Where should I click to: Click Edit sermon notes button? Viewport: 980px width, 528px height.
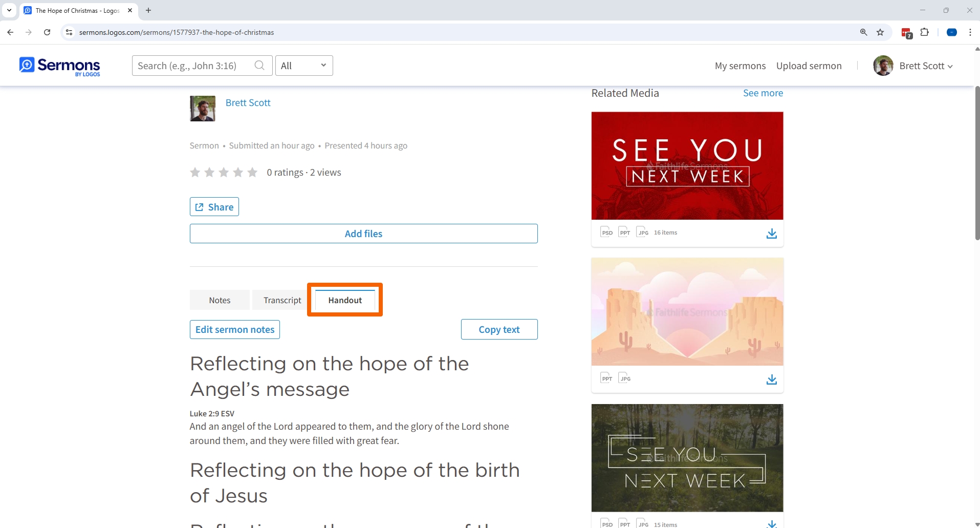click(235, 329)
